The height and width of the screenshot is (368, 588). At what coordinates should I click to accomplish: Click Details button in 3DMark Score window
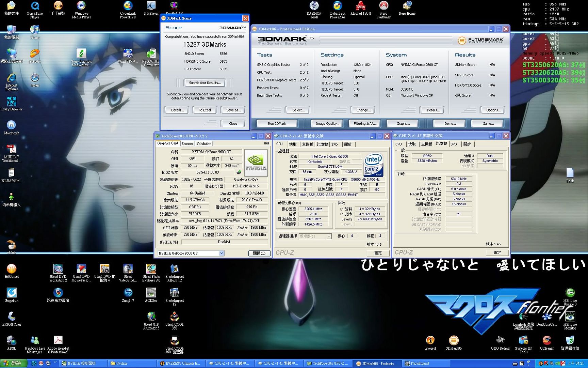177,110
